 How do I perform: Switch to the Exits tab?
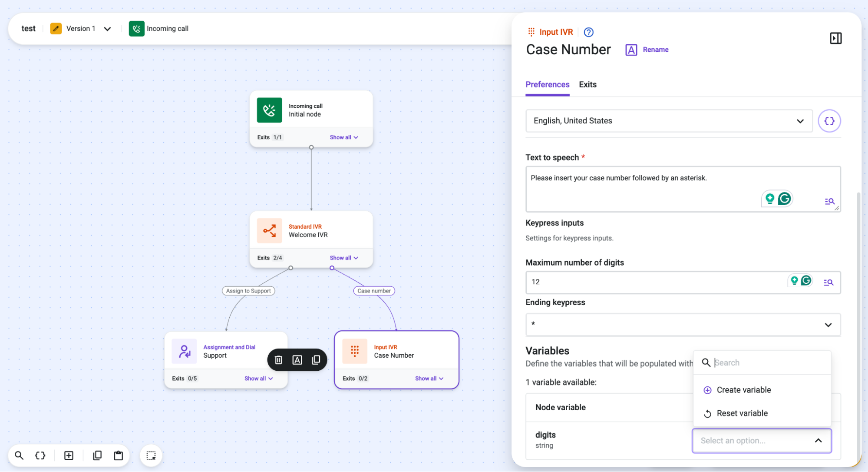tap(587, 85)
